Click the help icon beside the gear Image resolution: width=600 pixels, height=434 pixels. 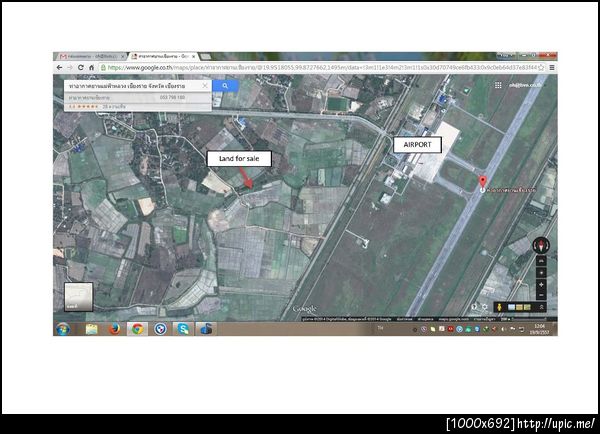tap(474, 307)
